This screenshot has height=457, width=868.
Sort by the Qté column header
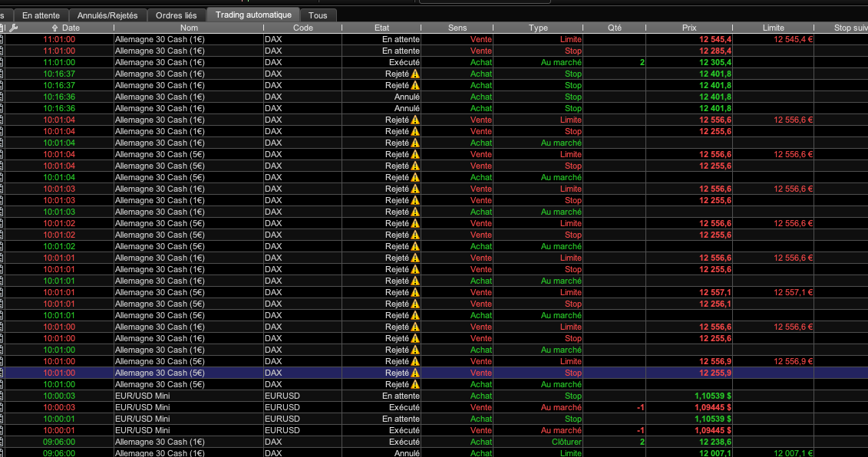point(615,28)
